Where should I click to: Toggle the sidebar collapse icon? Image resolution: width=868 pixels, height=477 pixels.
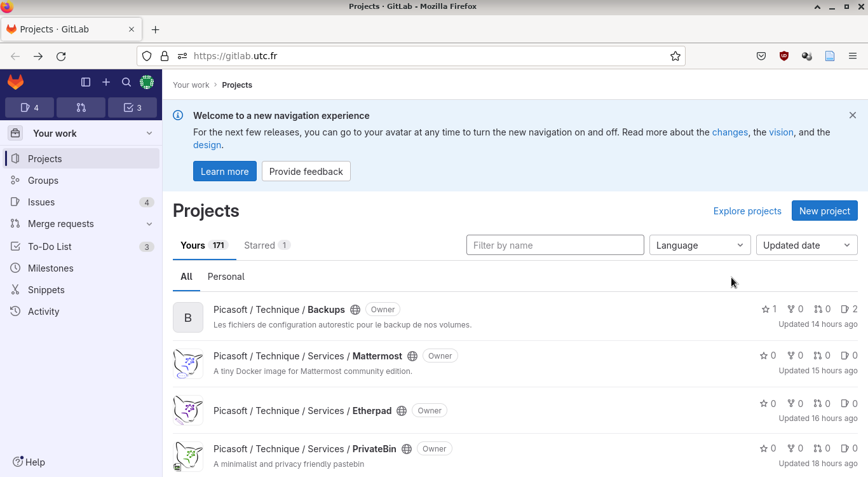[86, 82]
